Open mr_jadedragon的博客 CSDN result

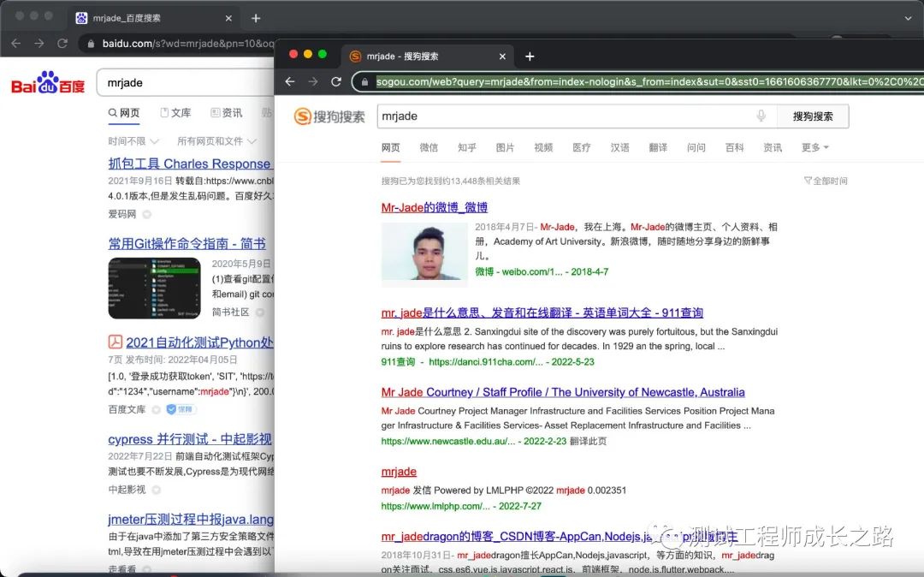click(x=560, y=536)
